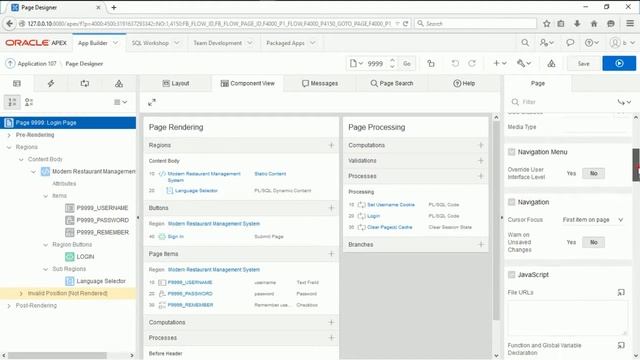Open the Create plus menu in toolbar
The width and height of the screenshot is (640, 360).
pos(500,63)
